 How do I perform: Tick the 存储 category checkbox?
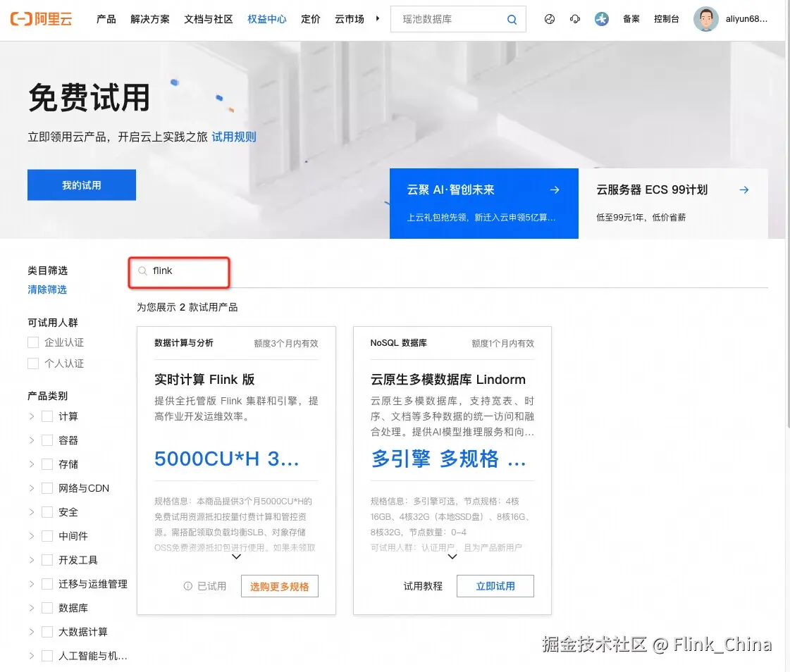click(x=47, y=464)
